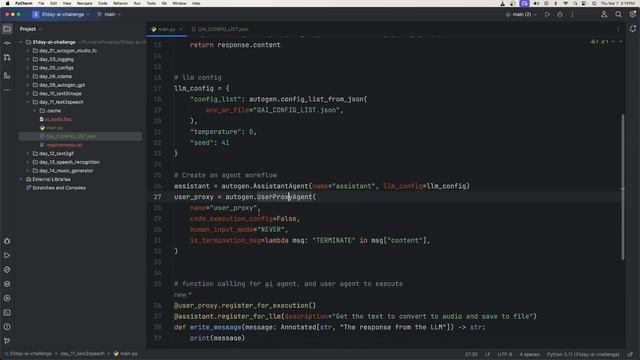Open the Git tool window icon
Screen dimensions: 640x360
tap(7, 341)
